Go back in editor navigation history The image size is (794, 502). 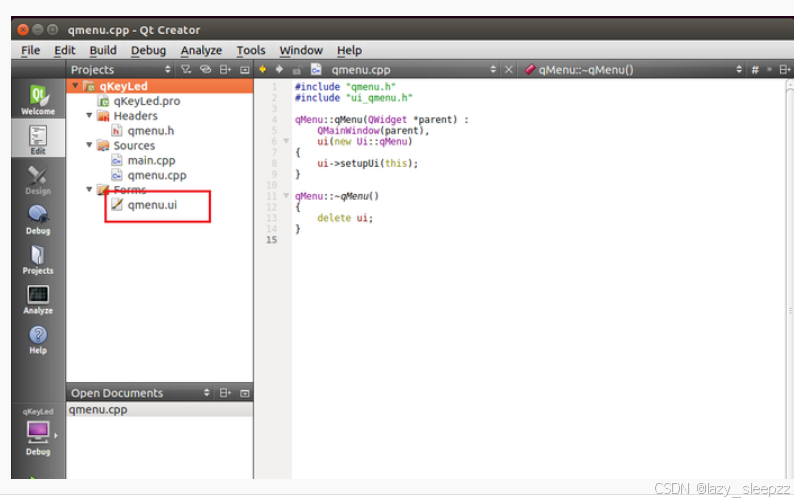[262, 69]
